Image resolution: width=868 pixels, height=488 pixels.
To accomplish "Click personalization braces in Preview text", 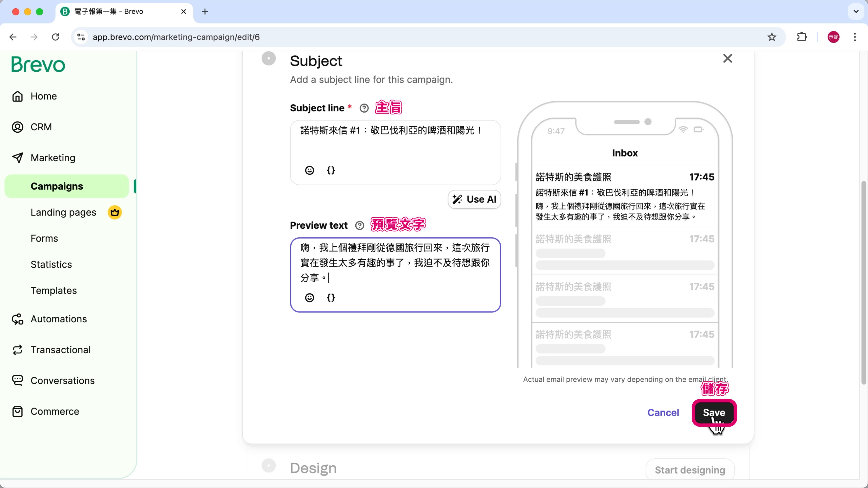I will pos(331,298).
